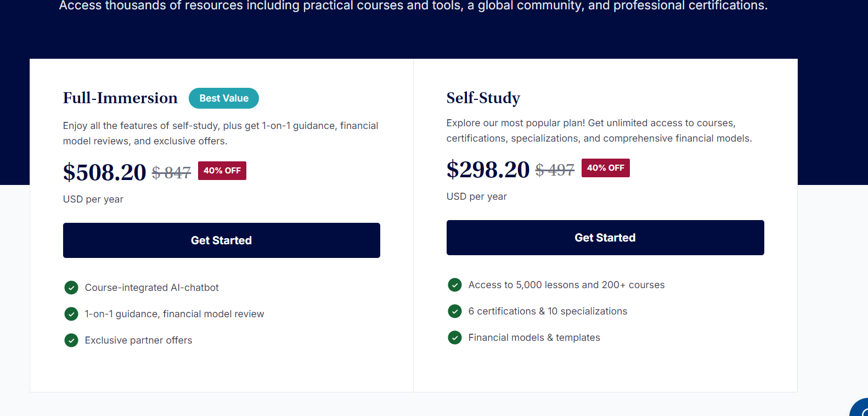Click the checkmark beside "Exclusive partner offers"
868x416 pixels.
coord(71,340)
